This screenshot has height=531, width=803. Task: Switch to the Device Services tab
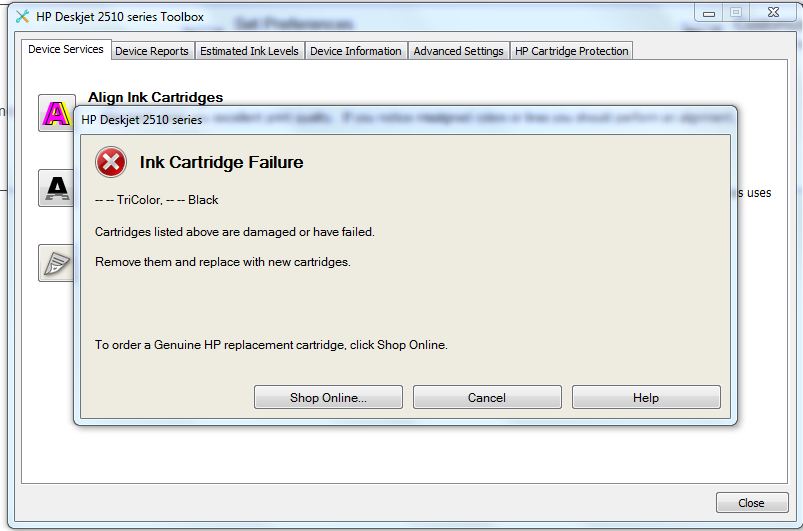(66, 49)
